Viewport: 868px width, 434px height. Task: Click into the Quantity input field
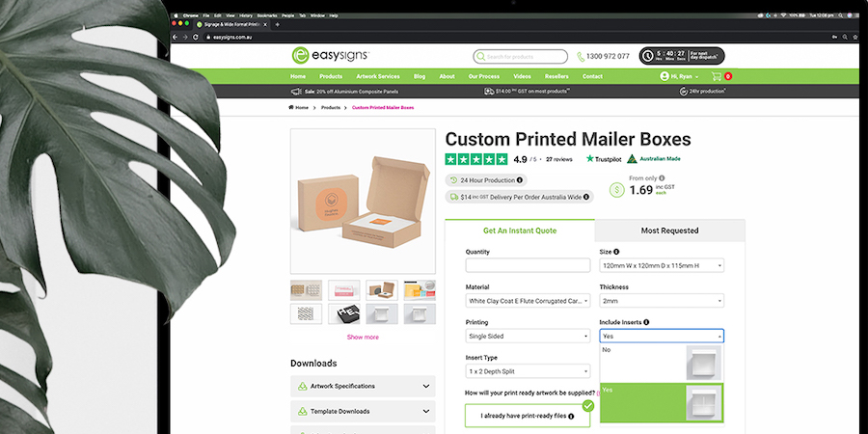(529, 266)
